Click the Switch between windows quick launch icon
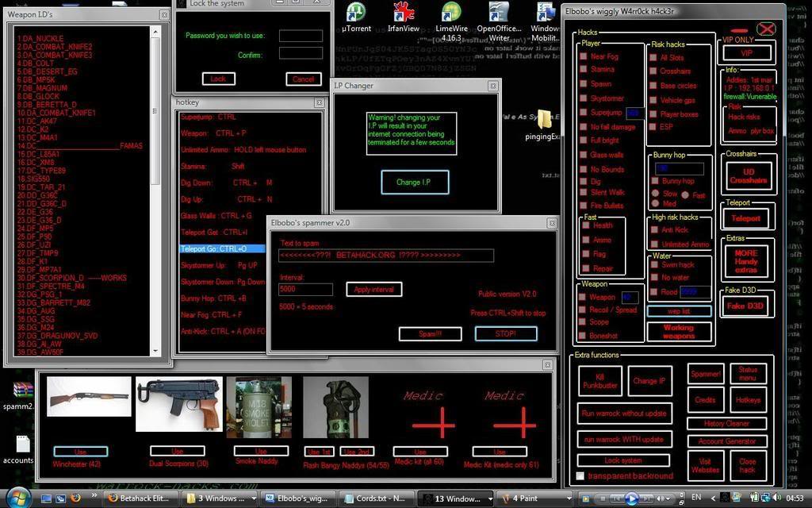The width and height of the screenshot is (812, 508). pyautogui.click(x=60, y=498)
